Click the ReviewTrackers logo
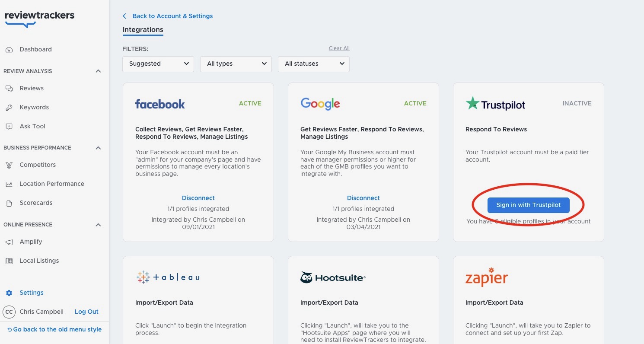The width and height of the screenshot is (644, 344). [39, 19]
